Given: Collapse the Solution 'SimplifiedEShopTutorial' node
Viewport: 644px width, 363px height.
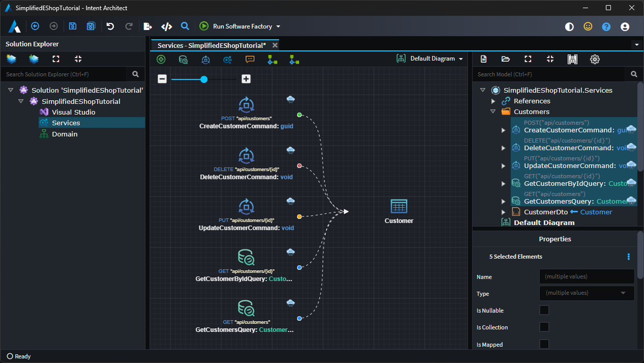Looking at the screenshot, I should click(11, 90).
